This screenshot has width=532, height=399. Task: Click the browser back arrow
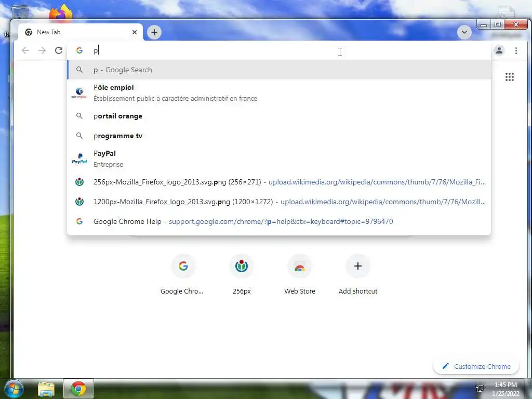click(25, 50)
